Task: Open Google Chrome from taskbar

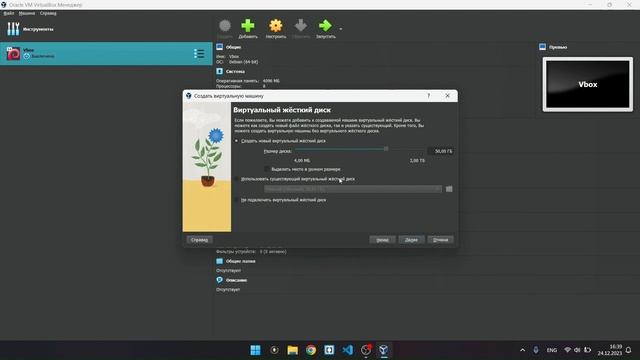Action: [x=311, y=350]
